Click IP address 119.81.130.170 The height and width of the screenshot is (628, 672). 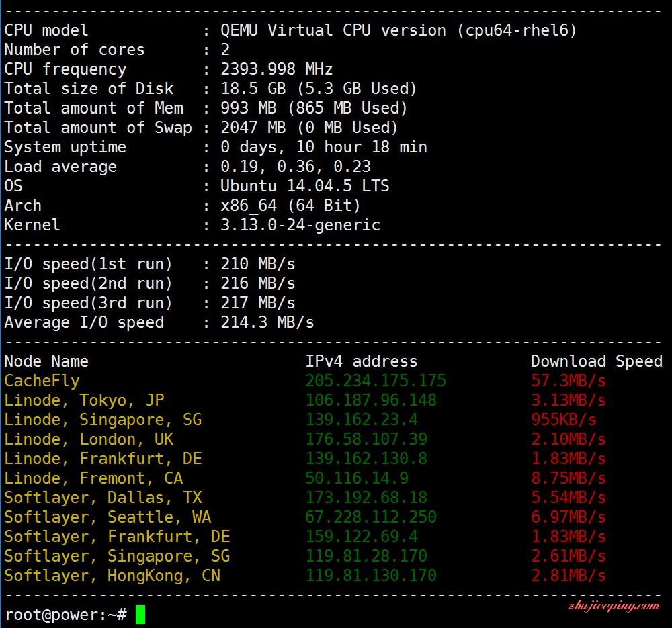click(371, 575)
